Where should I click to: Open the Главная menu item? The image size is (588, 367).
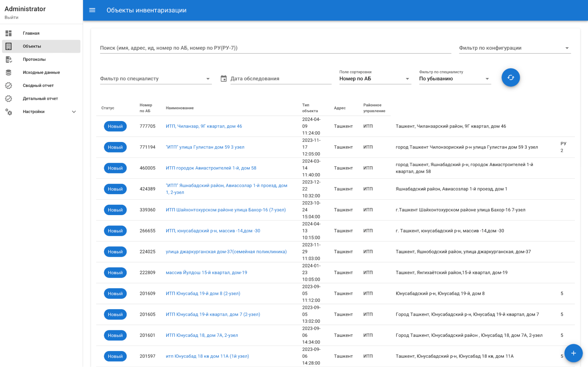[x=41, y=33]
